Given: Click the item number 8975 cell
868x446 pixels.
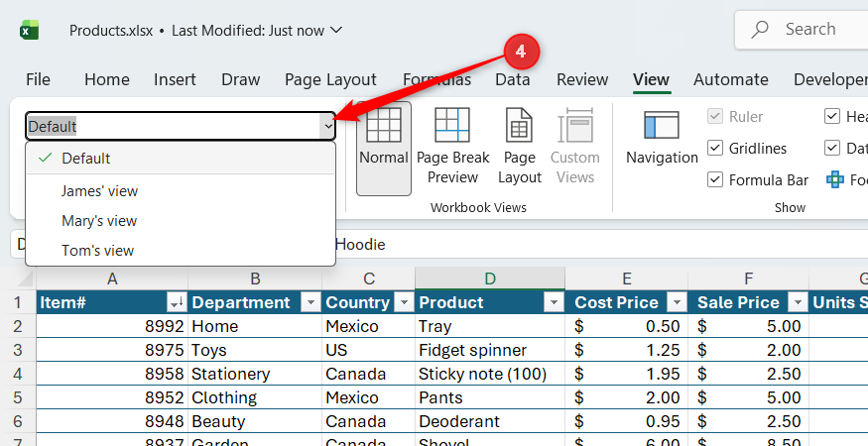Looking at the screenshot, I should coord(112,350).
